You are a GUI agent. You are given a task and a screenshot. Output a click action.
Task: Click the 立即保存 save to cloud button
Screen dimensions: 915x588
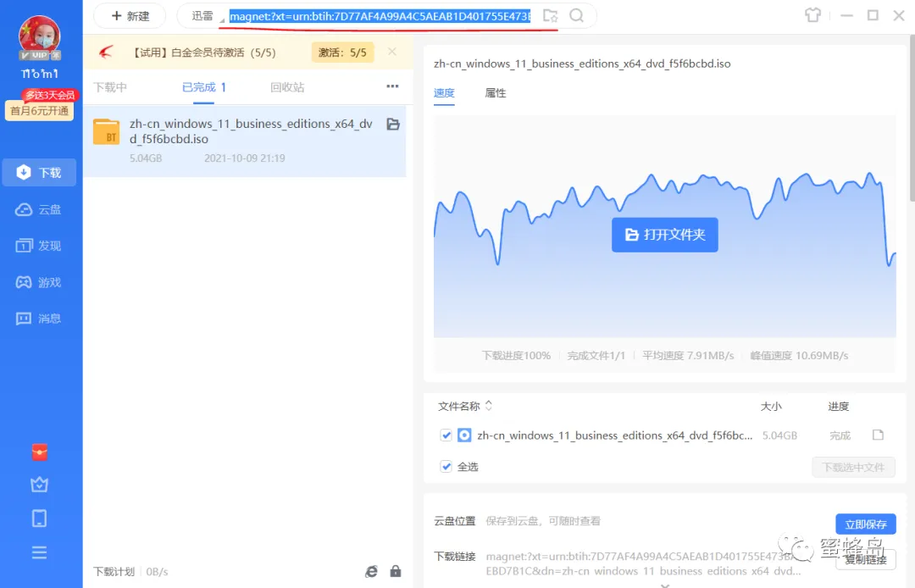click(866, 524)
